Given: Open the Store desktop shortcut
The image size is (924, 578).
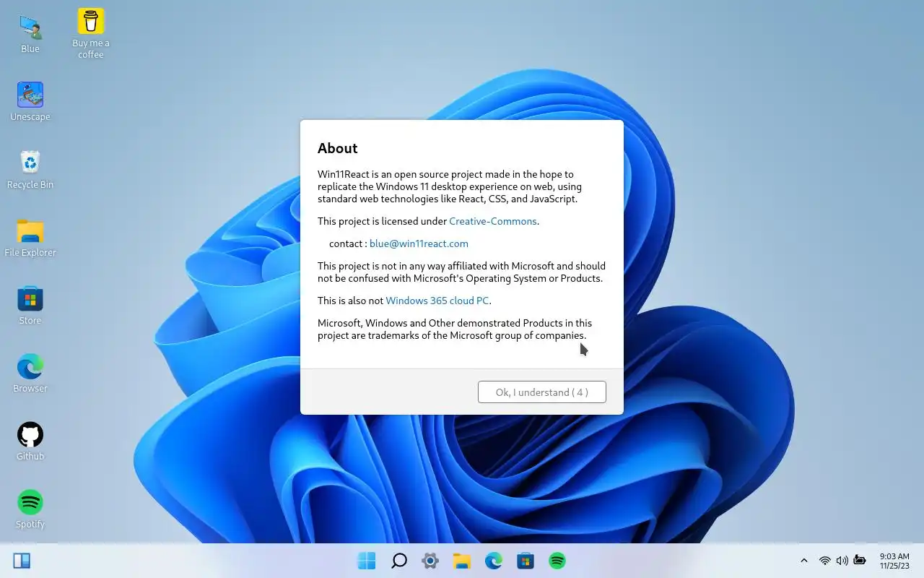Looking at the screenshot, I should point(30,305).
